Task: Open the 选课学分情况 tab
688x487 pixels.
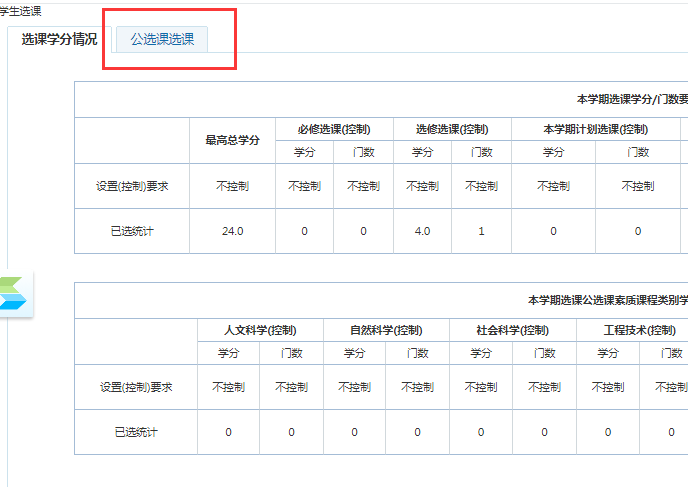Action: click(x=60, y=40)
